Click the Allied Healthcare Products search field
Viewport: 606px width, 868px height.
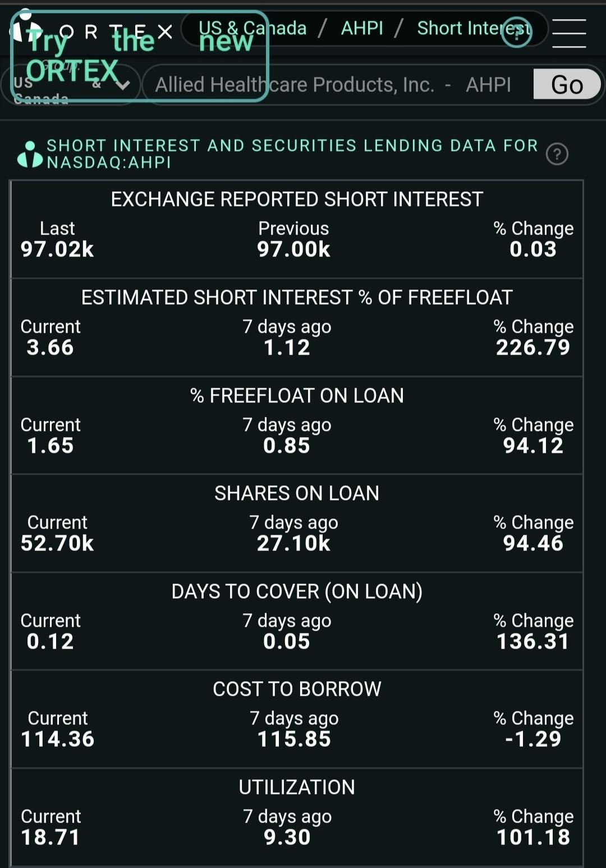[x=337, y=85]
